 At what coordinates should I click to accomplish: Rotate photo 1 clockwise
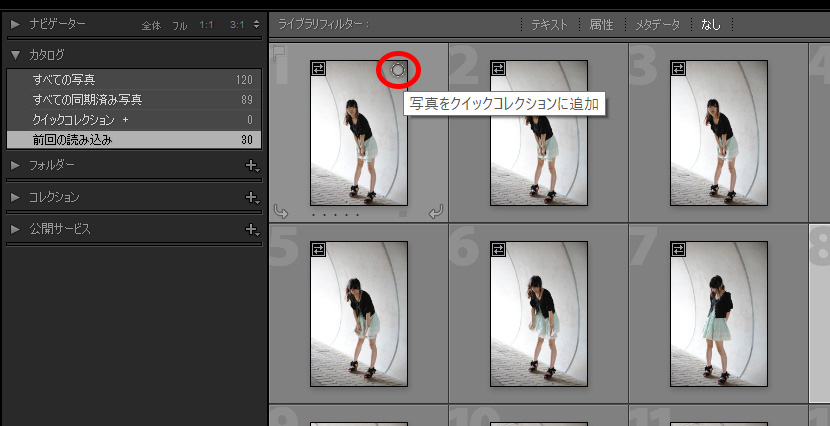[436, 213]
